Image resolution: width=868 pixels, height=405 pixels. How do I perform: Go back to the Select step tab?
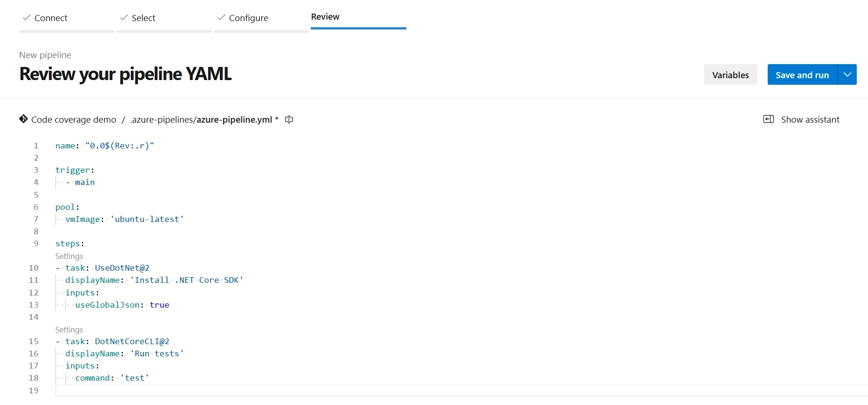(164, 18)
